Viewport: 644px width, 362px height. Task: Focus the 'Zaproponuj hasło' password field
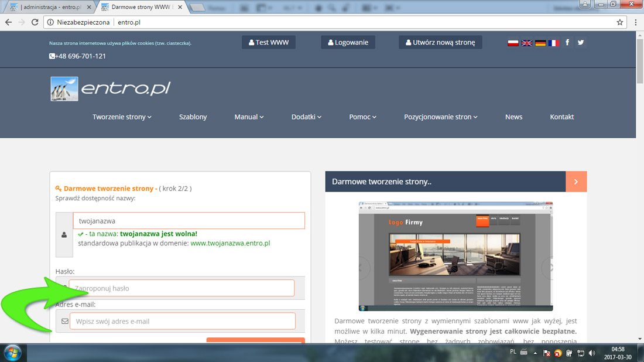point(181,288)
